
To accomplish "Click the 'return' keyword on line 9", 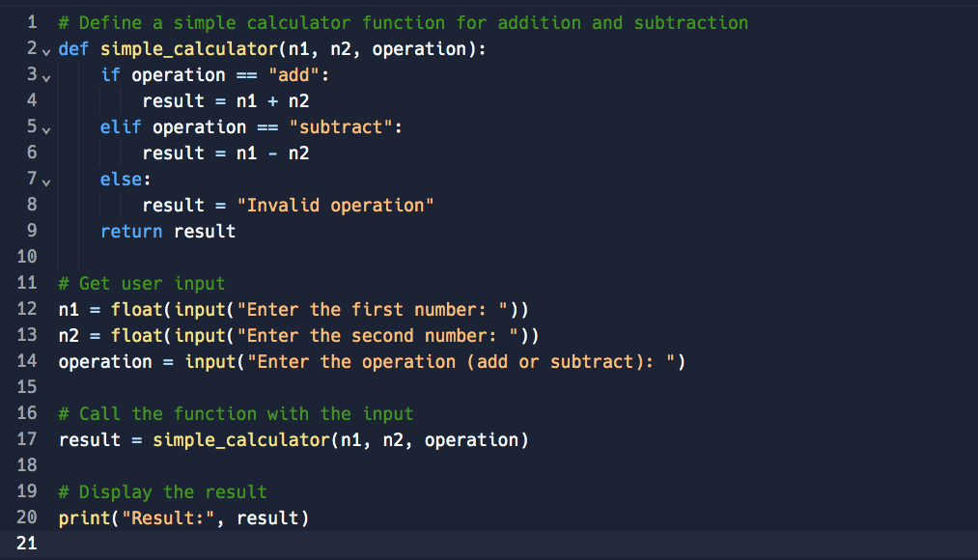I will click(130, 231).
